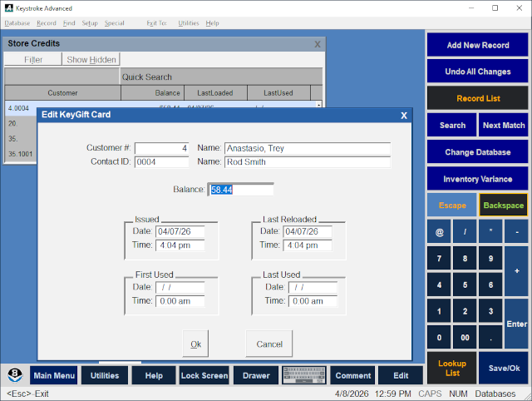Screen dimensions: 532x401
Task: Open the Utilities menu in menu bar
Action: click(189, 23)
